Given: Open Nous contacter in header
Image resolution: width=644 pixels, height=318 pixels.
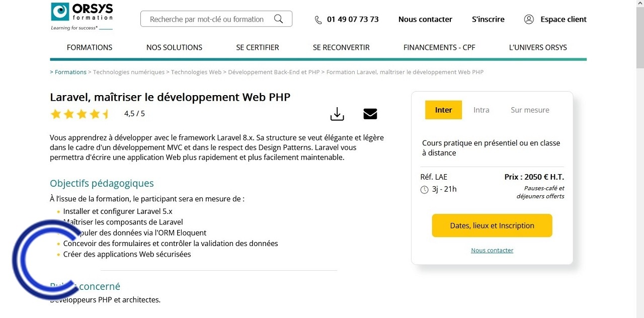Looking at the screenshot, I should point(425,19).
